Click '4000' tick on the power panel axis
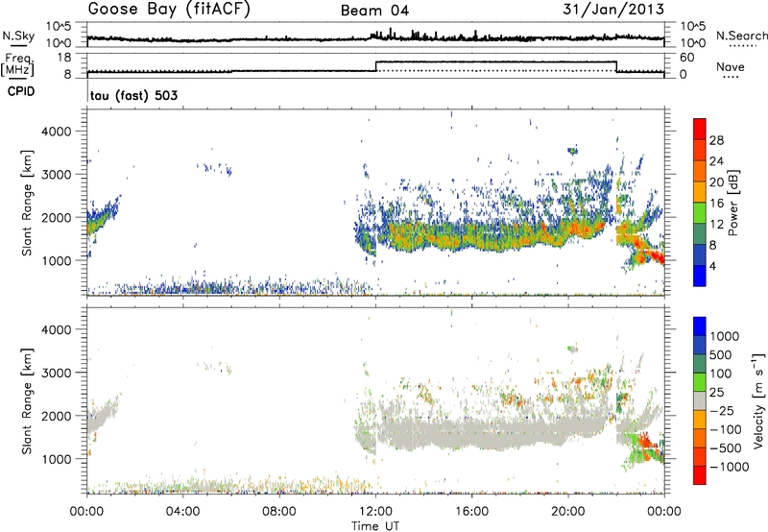 57,132
